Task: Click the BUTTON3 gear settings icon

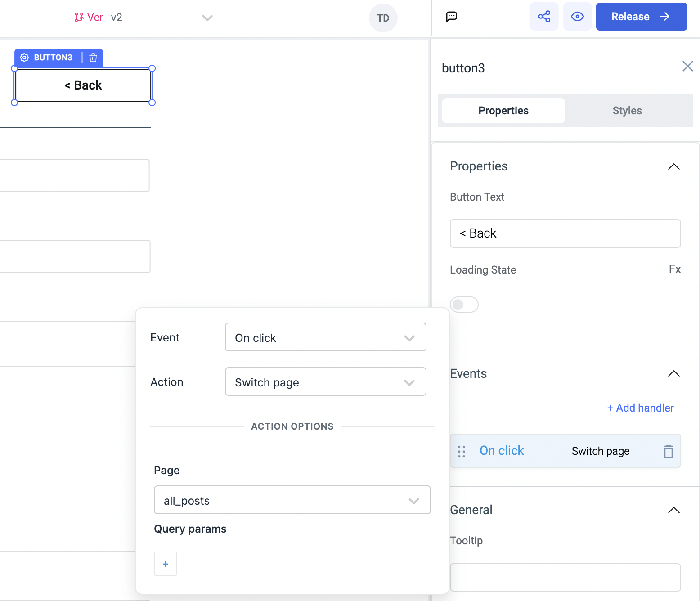Action: click(x=24, y=58)
